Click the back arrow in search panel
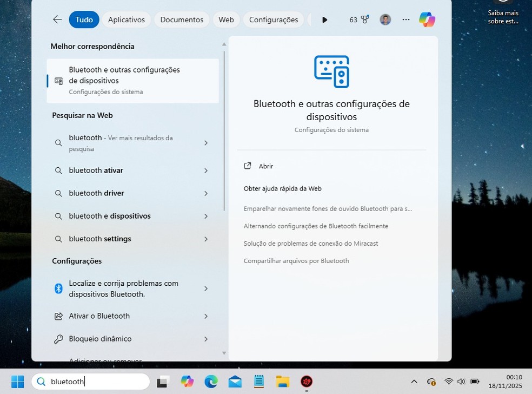 point(57,19)
